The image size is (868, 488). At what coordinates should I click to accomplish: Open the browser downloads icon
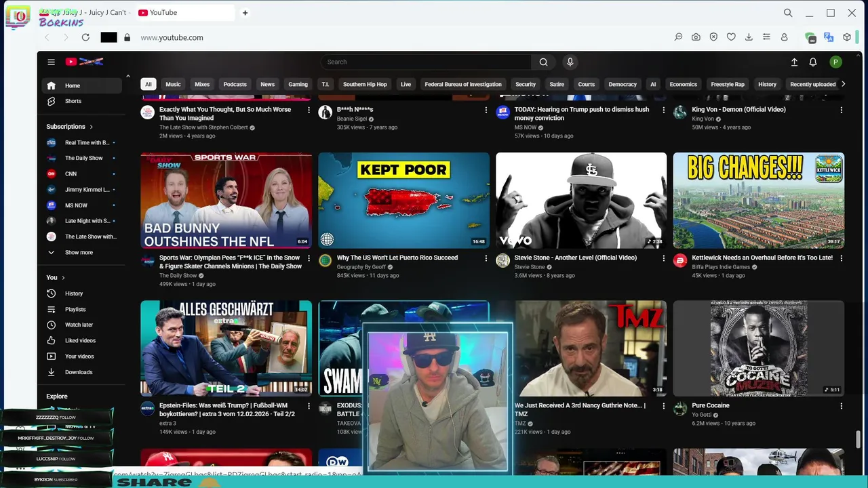pyautogui.click(x=749, y=37)
